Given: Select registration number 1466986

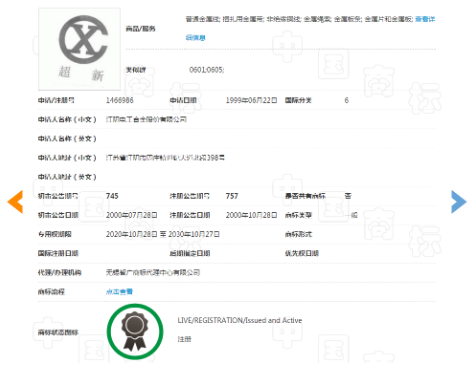Looking at the screenshot, I should point(120,100).
